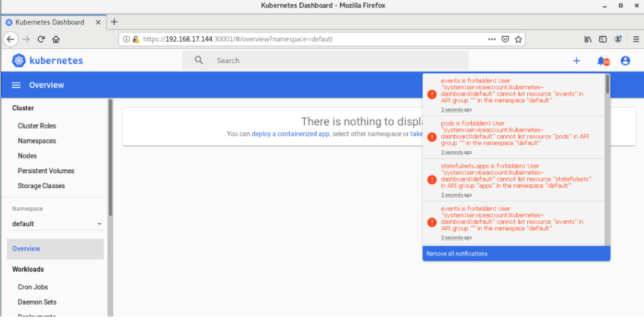Click the plus create resource icon
The height and width of the screenshot is (324, 644).
[x=577, y=61]
